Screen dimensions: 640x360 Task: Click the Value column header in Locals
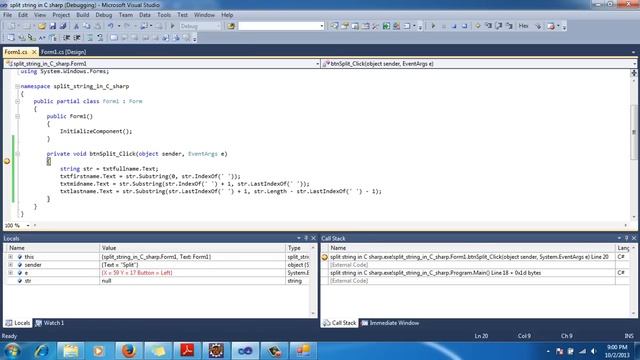click(192, 248)
